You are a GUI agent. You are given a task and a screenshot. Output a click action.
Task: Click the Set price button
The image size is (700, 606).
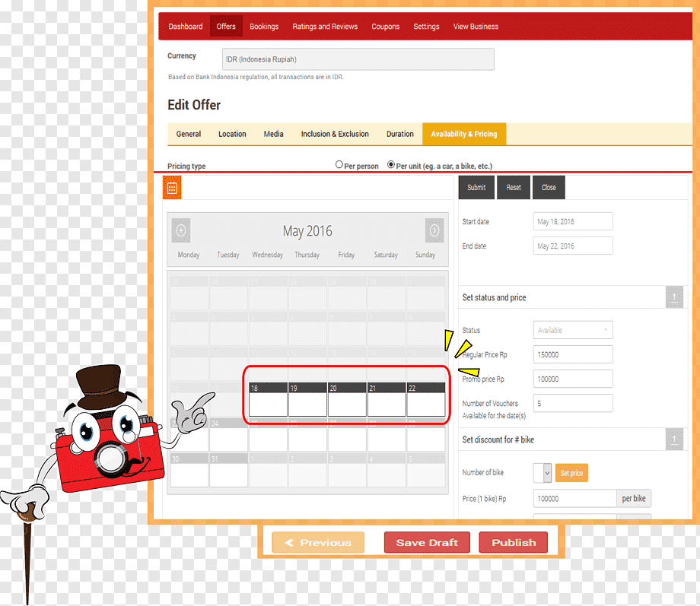coord(571,473)
